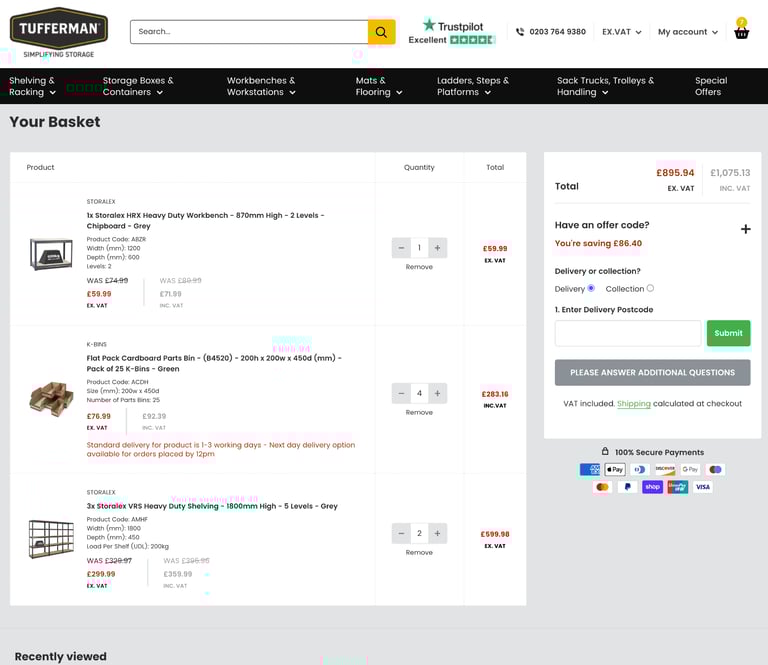
Task: Click the Visa payment icon
Action: (x=703, y=487)
